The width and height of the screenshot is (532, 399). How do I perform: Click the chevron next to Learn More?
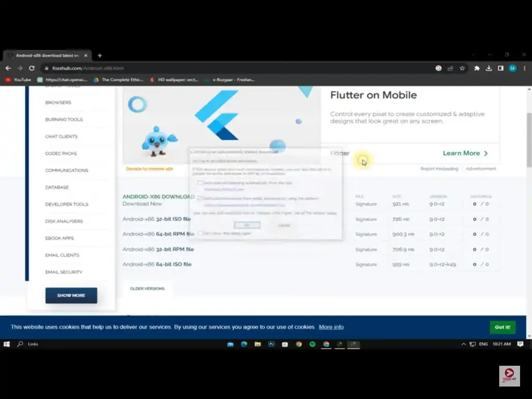(x=486, y=153)
